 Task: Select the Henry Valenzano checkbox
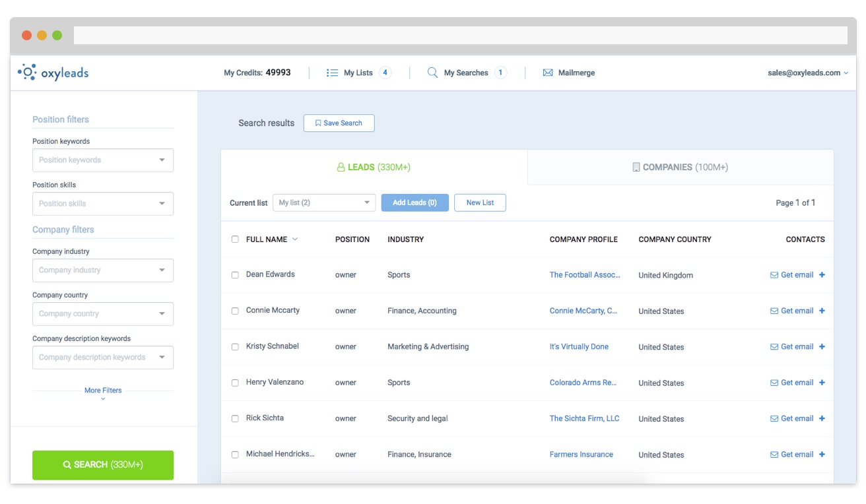tap(235, 383)
